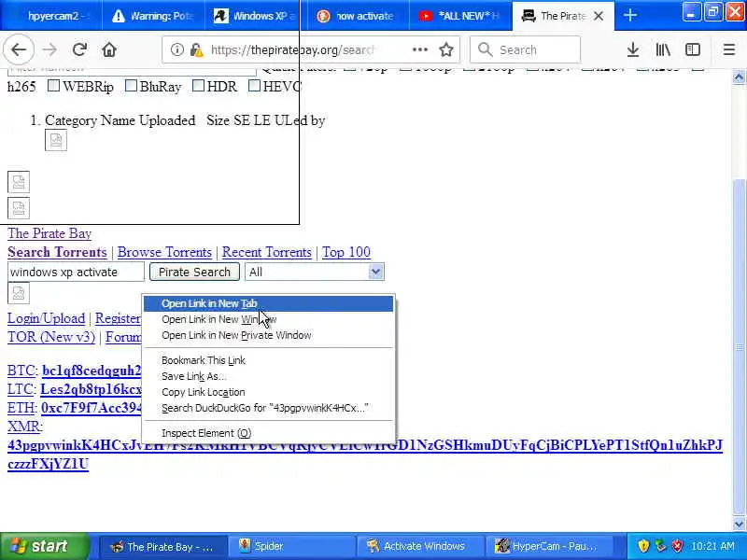Open Recent Torrents link
Screen dimensions: 747x560
[x=267, y=252]
